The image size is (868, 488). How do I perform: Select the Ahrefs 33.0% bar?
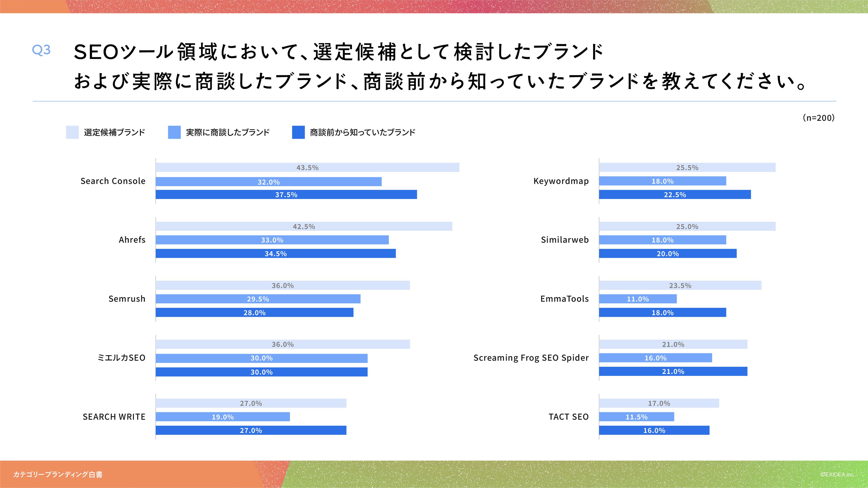pyautogui.click(x=272, y=240)
